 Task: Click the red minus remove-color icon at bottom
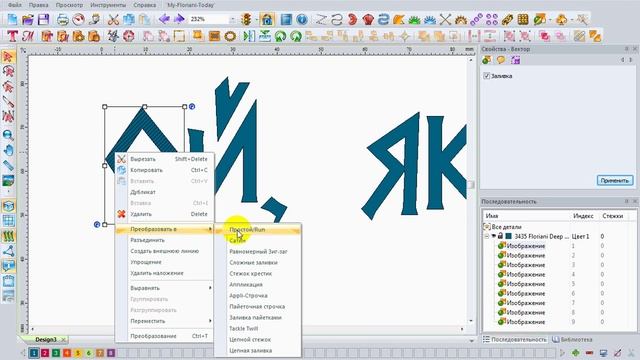click(589, 353)
